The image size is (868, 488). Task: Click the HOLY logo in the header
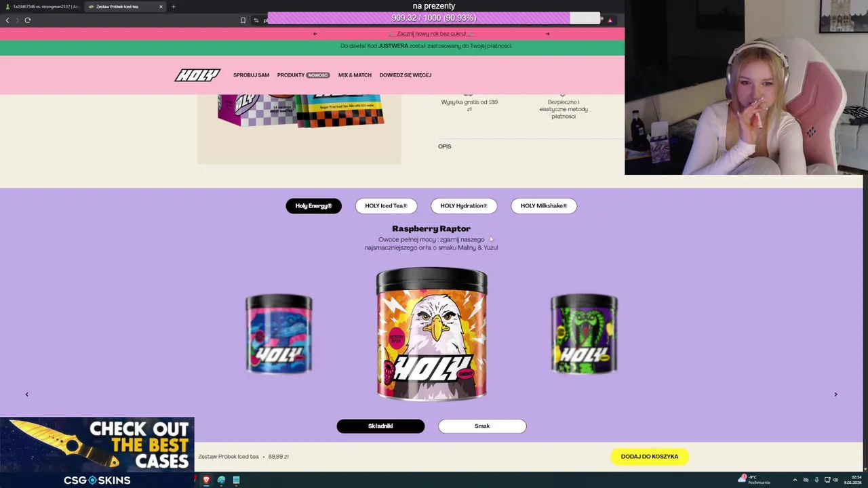(x=197, y=75)
